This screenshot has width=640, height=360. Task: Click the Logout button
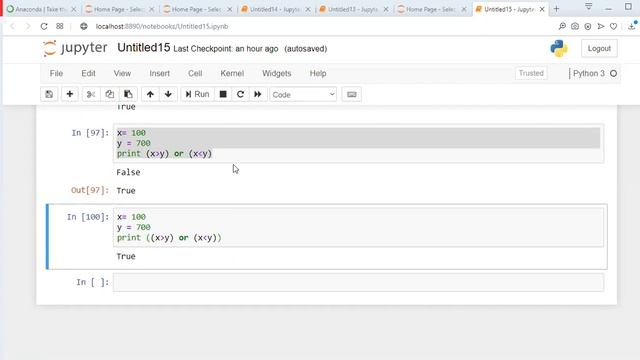click(x=599, y=49)
